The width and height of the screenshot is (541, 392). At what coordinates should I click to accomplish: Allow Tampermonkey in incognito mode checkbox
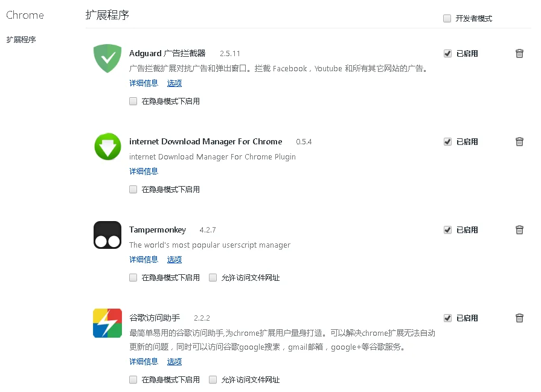click(133, 277)
